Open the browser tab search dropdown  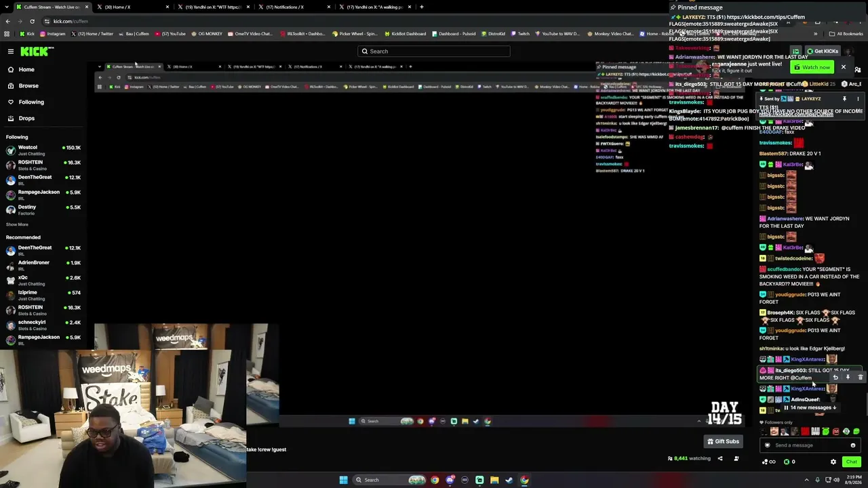pos(7,7)
